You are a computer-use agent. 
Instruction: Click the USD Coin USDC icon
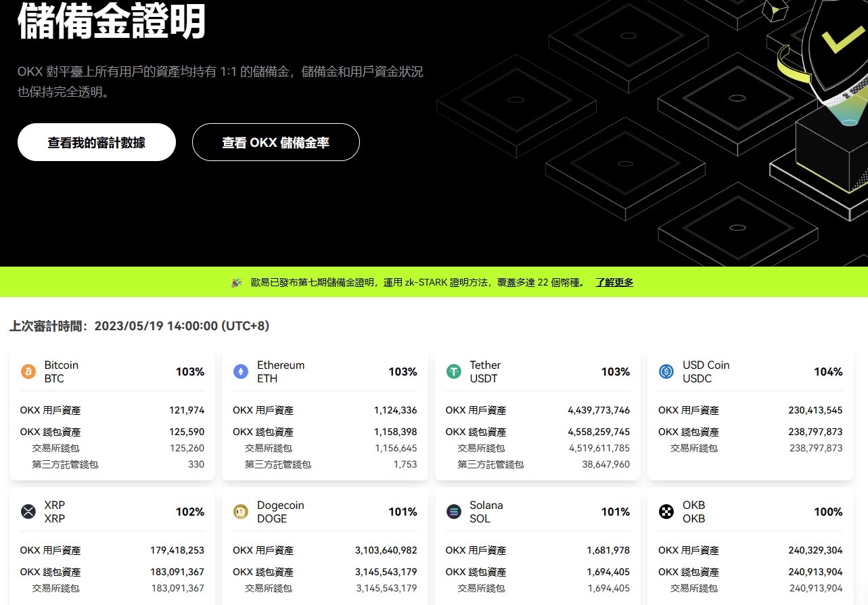[665, 372]
